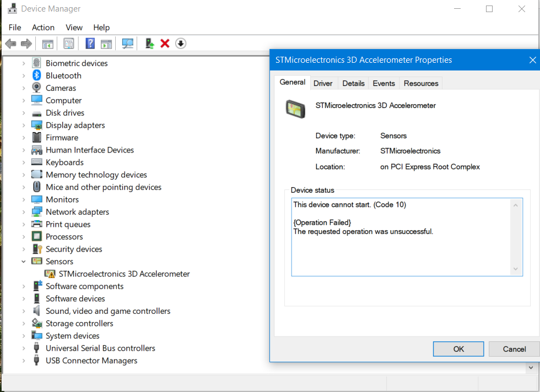Switch to the Resources tab

coord(421,83)
